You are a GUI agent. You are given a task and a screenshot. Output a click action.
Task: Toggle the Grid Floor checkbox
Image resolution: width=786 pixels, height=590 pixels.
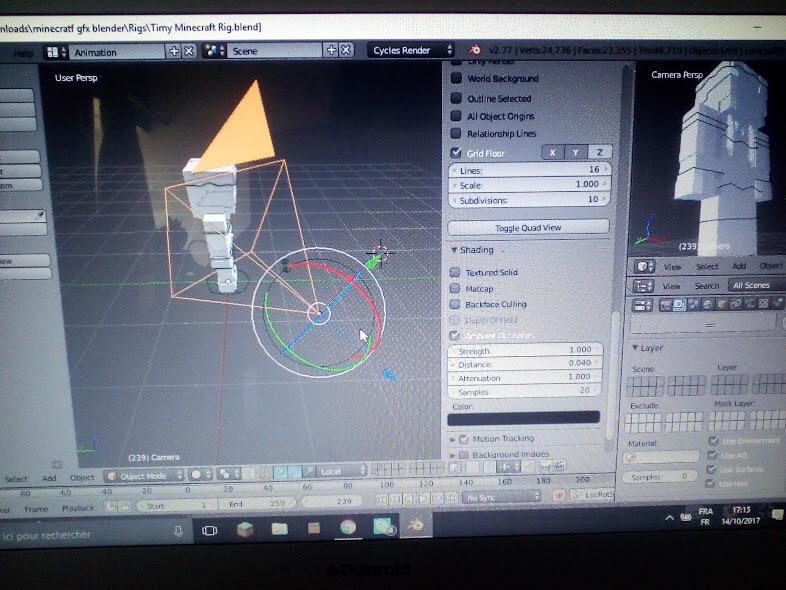(x=456, y=153)
